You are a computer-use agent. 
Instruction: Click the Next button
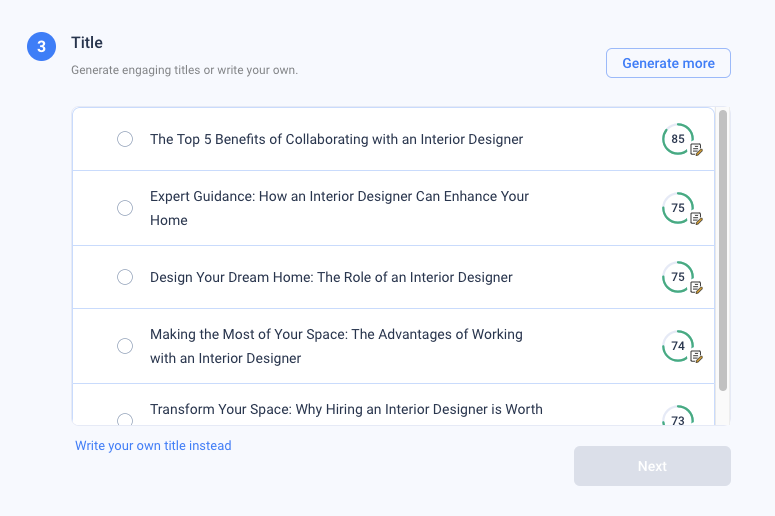[x=652, y=466]
